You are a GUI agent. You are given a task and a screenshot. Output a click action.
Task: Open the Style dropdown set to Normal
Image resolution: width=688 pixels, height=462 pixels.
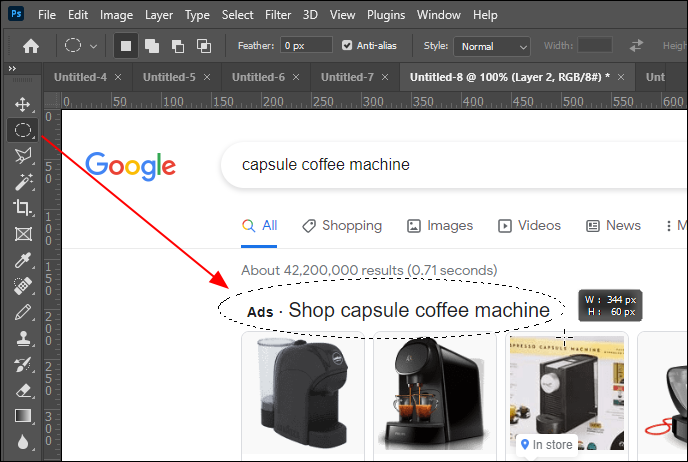click(492, 46)
